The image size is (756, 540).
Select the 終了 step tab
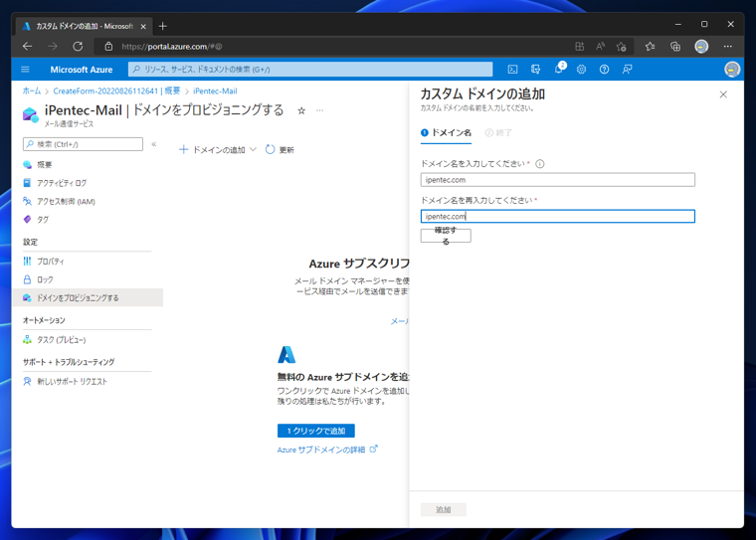(x=498, y=132)
